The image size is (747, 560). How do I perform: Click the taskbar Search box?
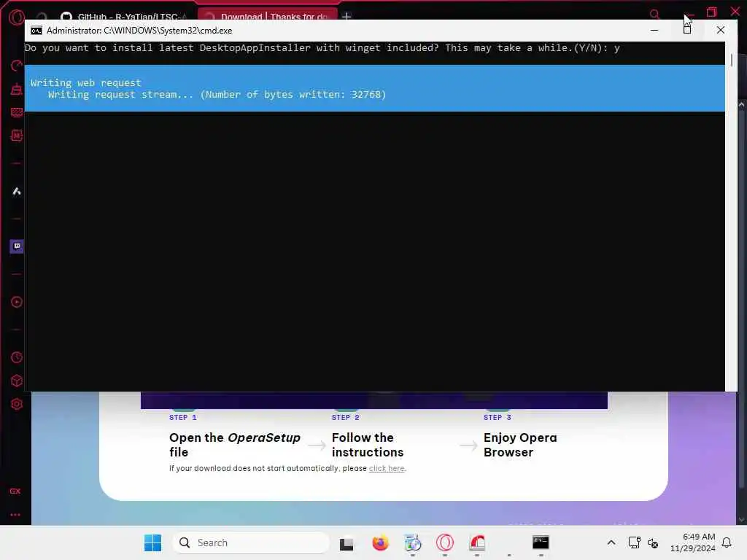coord(251,542)
